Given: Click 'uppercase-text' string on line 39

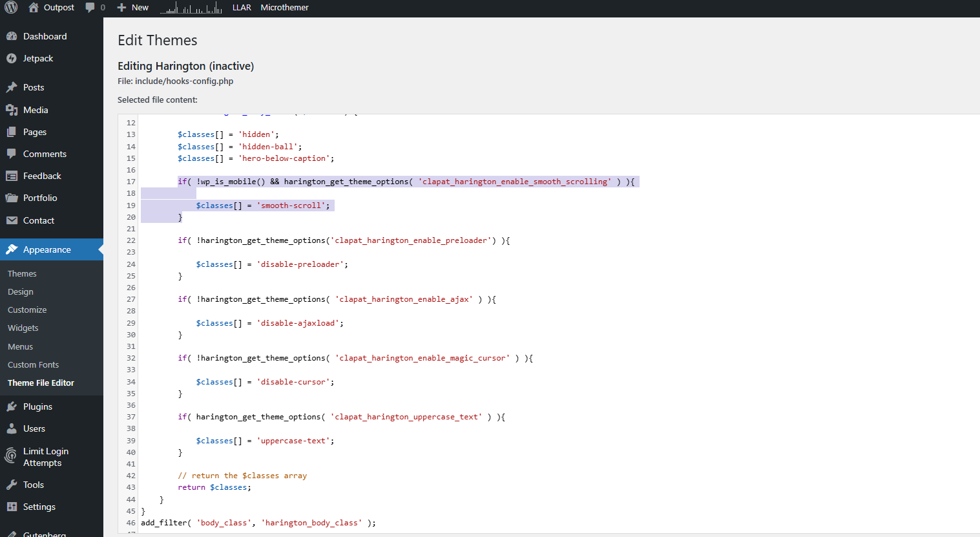Looking at the screenshot, I should tap(293, 441).
